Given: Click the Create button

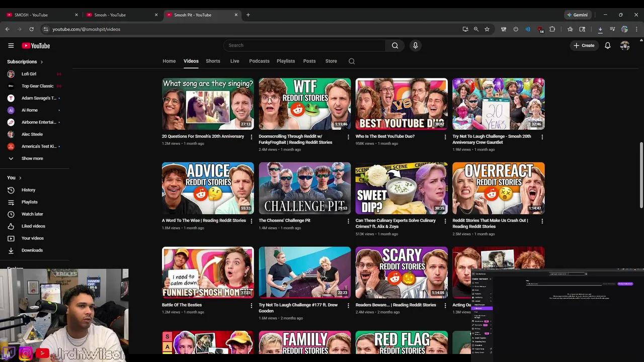Looking at the screenshot, I should click(584, 45).
